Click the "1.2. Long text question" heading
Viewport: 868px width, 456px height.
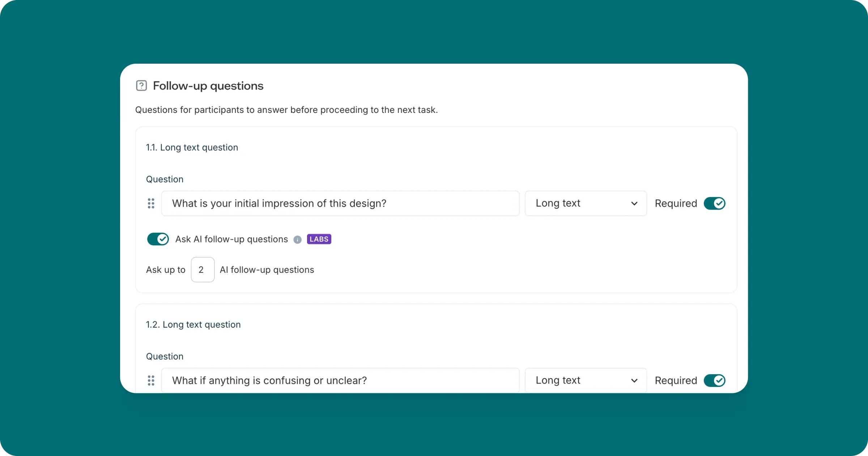coord(193,325)
